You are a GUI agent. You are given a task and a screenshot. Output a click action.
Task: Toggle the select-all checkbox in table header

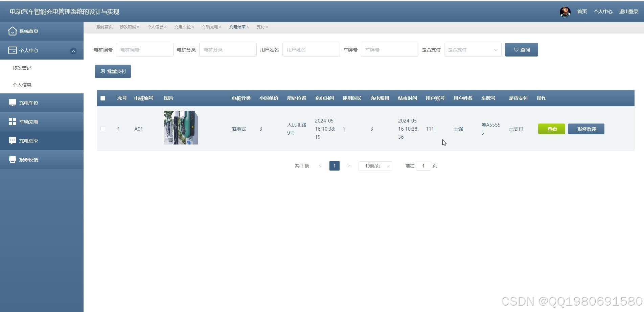[103, 98]
